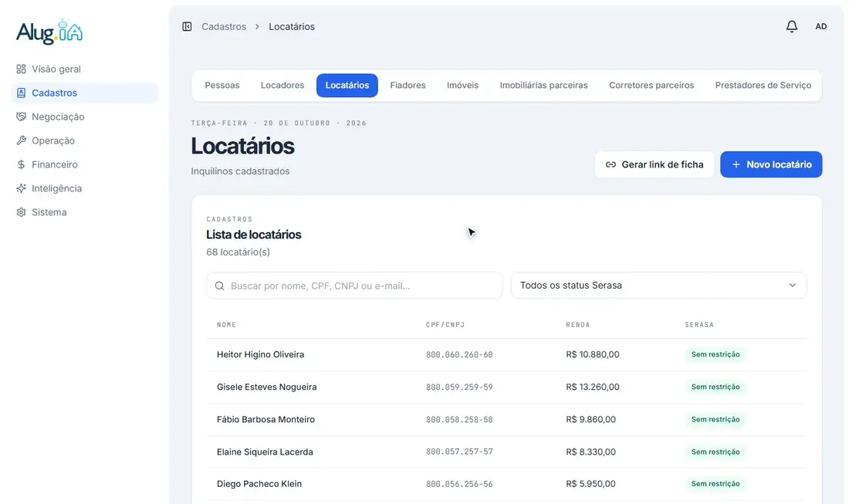Switch to Prestadores de Serviço tab
The height and width of the screenshot is (504, 849).
pos(763,85)
